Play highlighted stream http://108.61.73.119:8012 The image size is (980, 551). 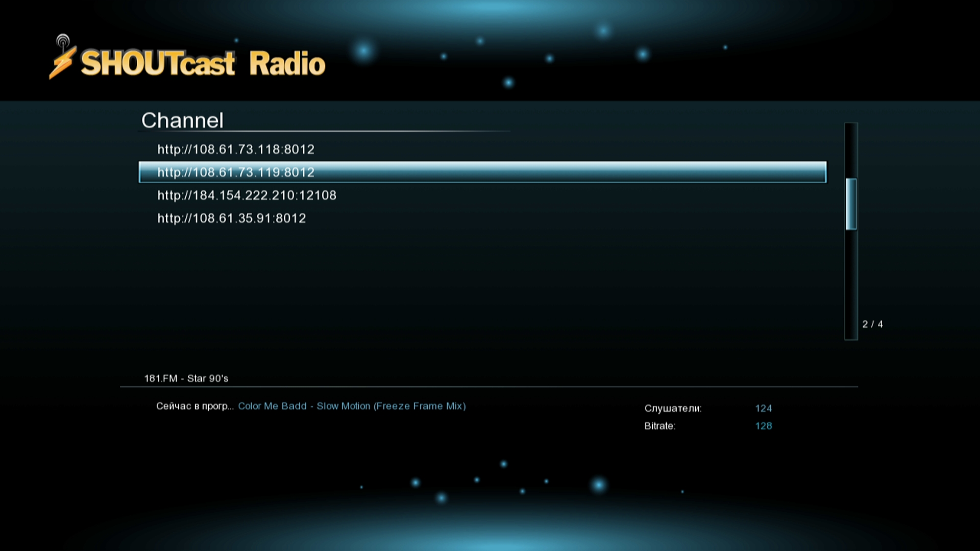tap(236, 172)
